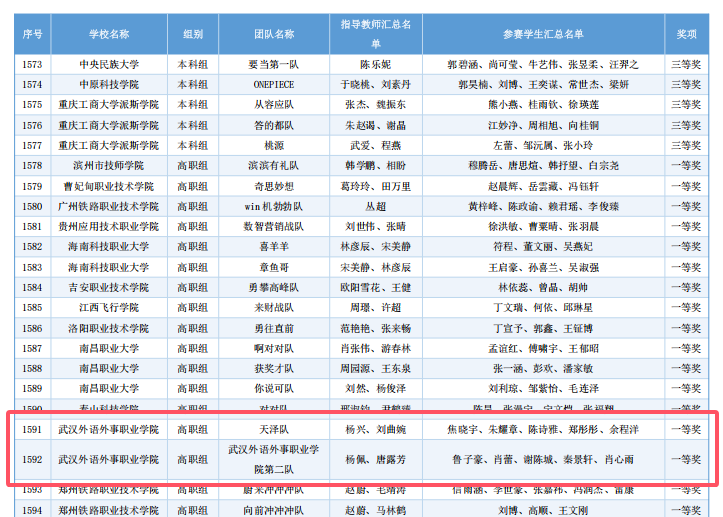The height and width of the screenshot is (517, 723).
Task: Select the 指导教师汇总名单 column header
Action: pos(376,34)
